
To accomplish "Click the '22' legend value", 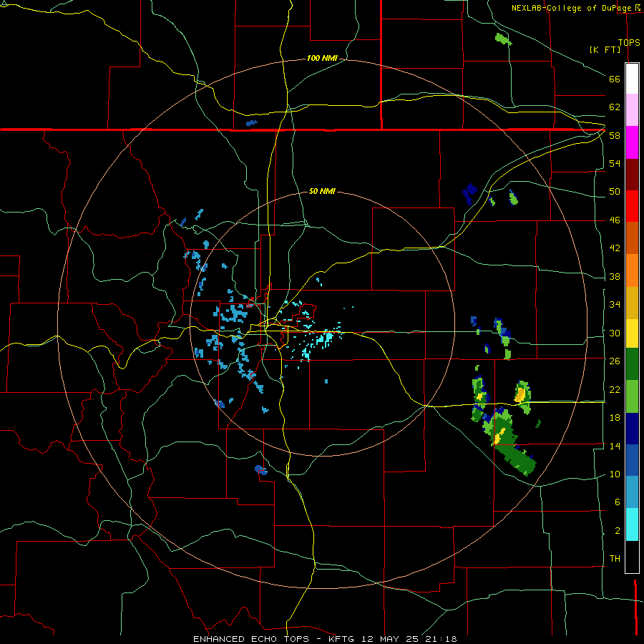I will coord(615,389).
